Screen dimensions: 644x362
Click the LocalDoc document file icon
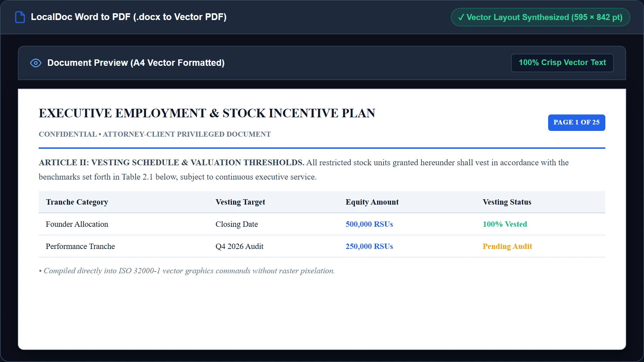20,17
